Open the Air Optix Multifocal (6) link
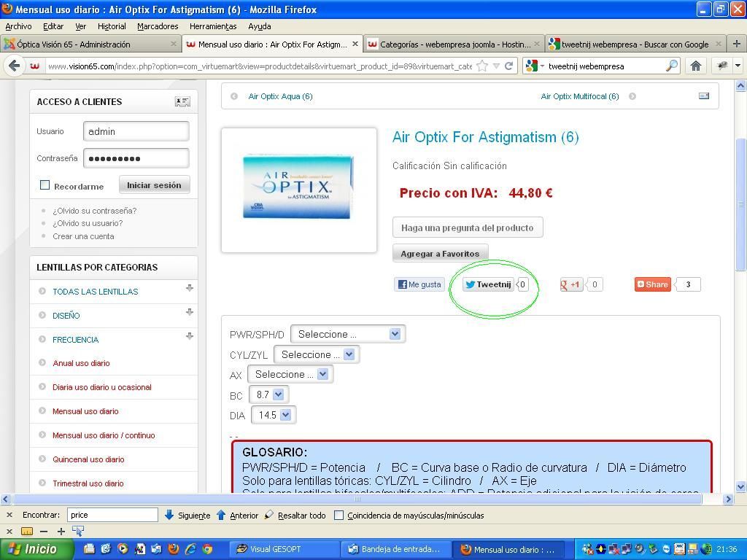This screenshot has width=747, height=560. pyautogui.click(x=580, y=96)
